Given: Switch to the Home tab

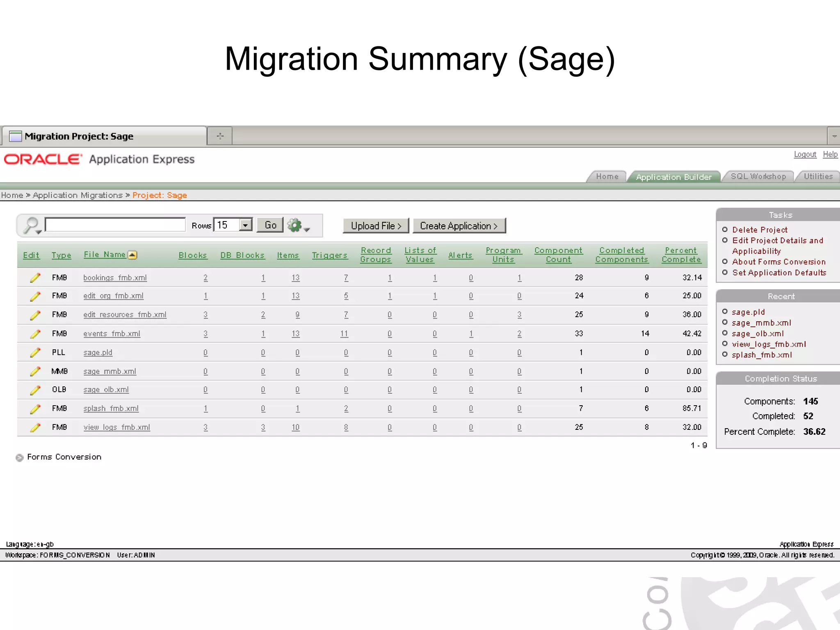Looking at the screenshot, I should pos(607,176).
